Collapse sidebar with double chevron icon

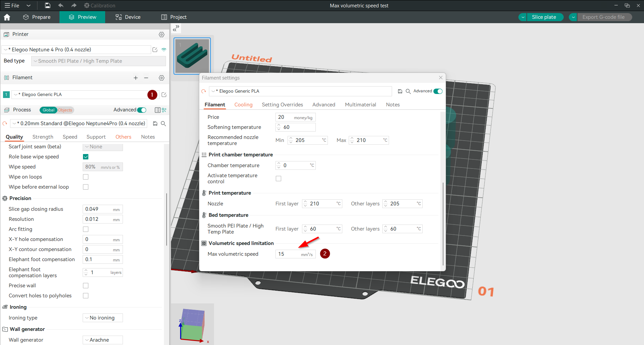[176, 28]
